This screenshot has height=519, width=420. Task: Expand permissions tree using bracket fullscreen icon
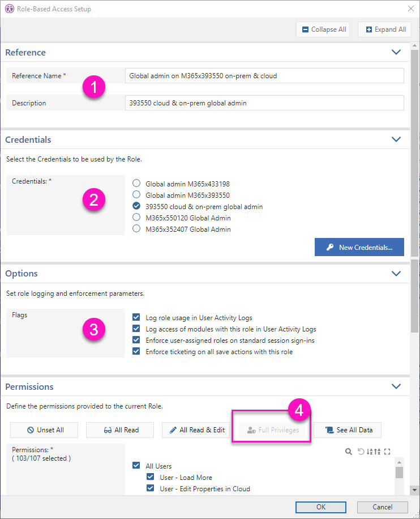[x=388, y=452]
